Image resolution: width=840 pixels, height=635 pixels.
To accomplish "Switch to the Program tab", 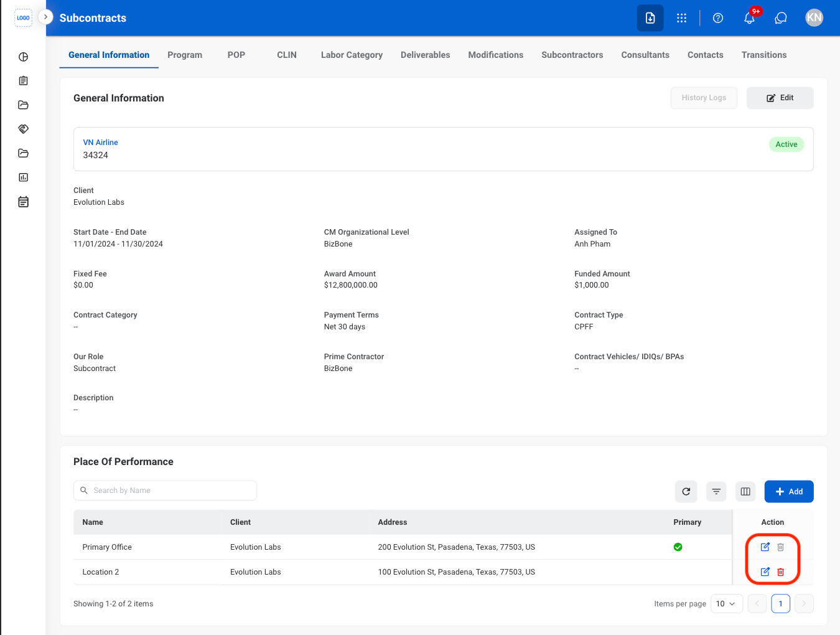I will [x=185, y=55].
